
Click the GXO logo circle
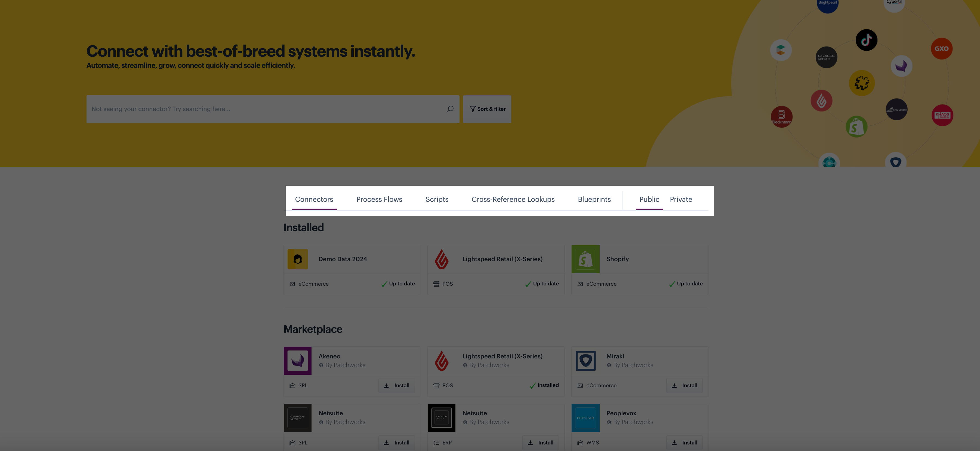(x=941, y=48)
